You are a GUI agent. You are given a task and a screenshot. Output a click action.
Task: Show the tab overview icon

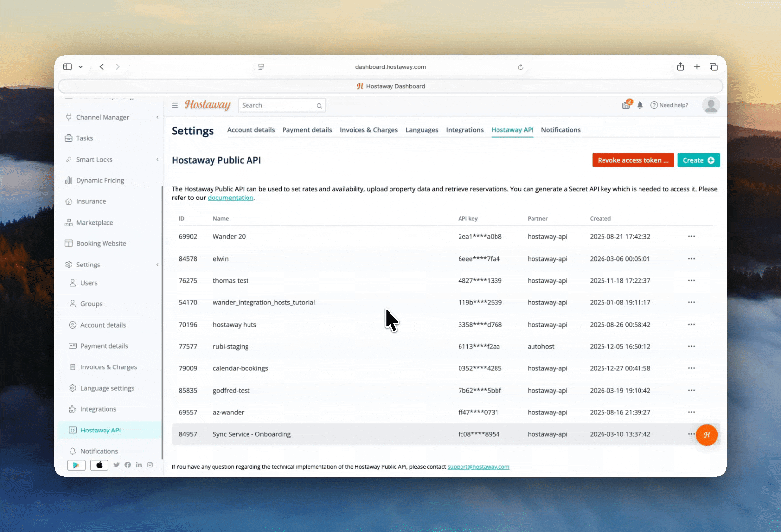click(713, 67)
